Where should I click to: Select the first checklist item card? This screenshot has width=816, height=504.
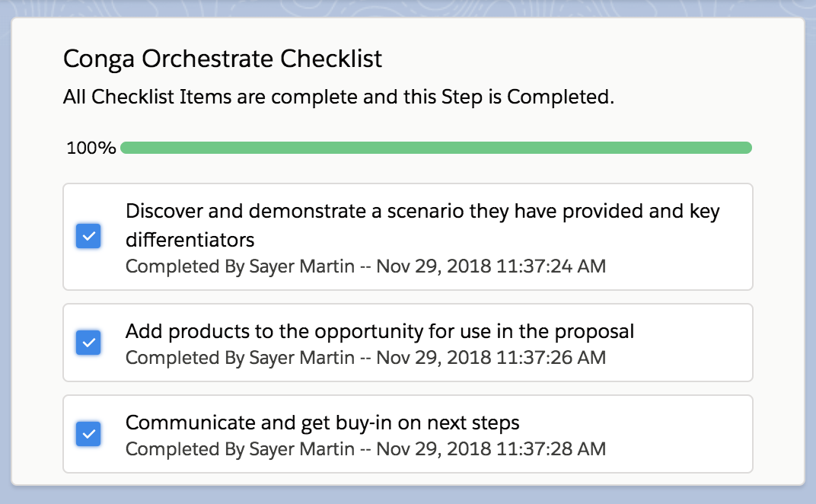408,236
